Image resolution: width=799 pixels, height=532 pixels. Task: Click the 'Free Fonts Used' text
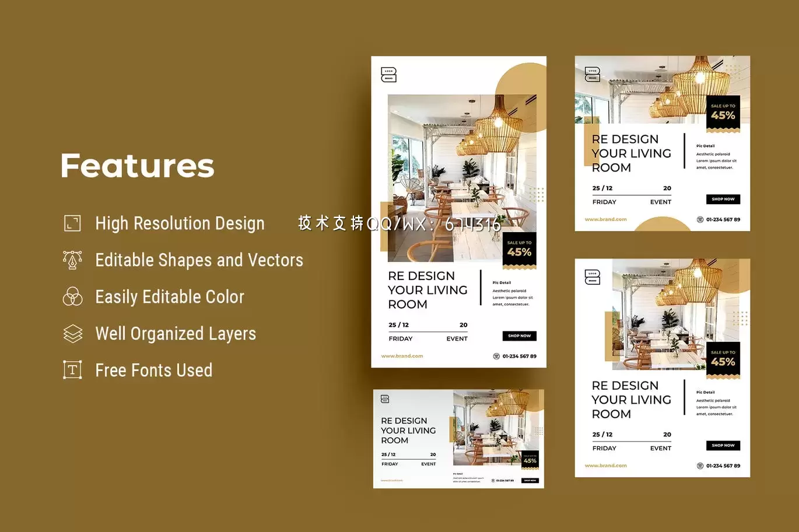[x=154, y=370]
